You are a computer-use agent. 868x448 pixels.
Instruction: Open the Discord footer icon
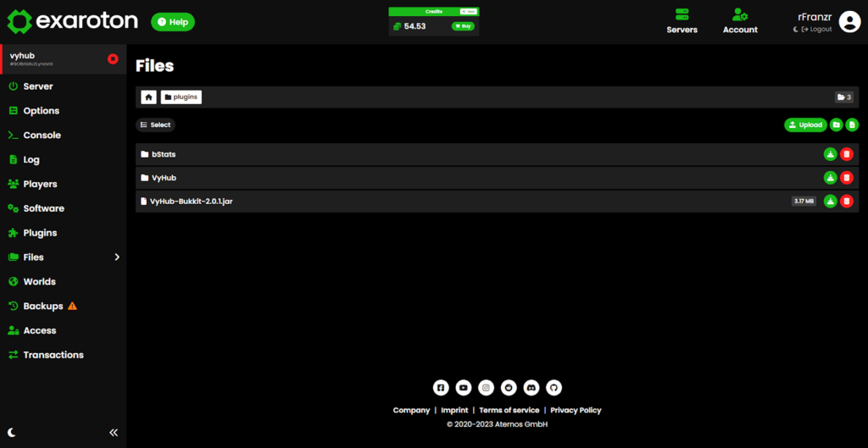click(531, 388)
